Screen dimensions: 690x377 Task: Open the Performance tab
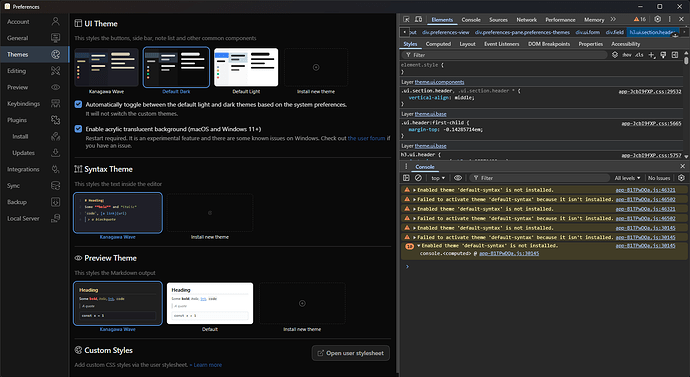pyautogui.click(x=560, y=20)
